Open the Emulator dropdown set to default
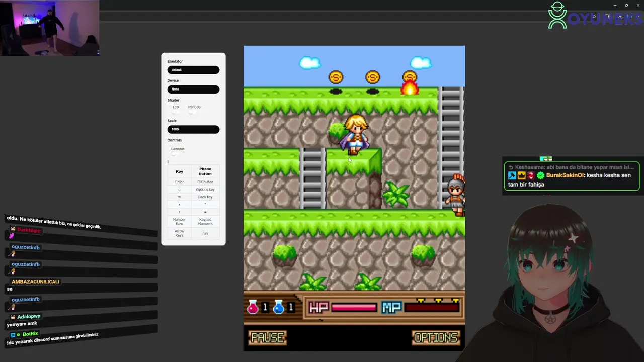644x362 pixels. [193, 70]
